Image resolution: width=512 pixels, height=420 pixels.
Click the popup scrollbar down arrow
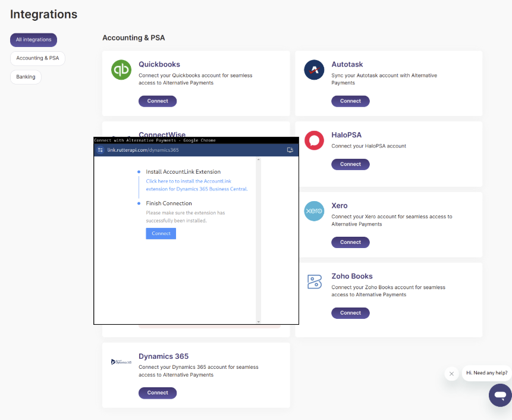tap(259, 322)
